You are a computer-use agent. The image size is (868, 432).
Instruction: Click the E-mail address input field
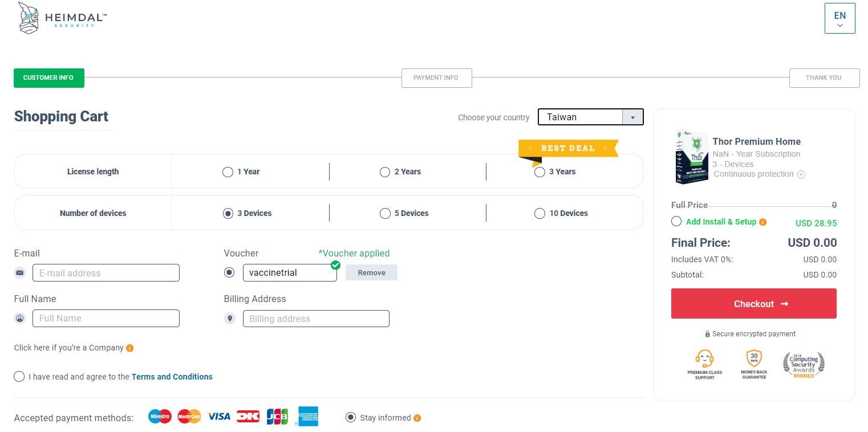[106, 273]
